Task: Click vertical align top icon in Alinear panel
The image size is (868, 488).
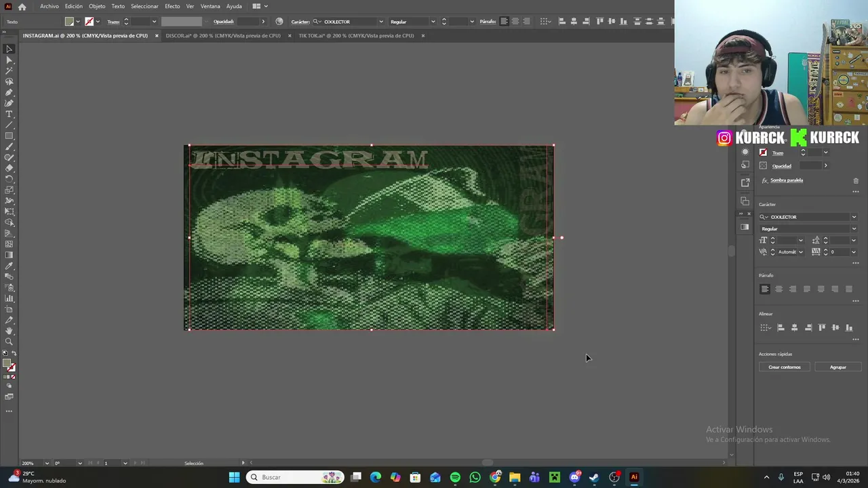Action: tap(822, 327)
